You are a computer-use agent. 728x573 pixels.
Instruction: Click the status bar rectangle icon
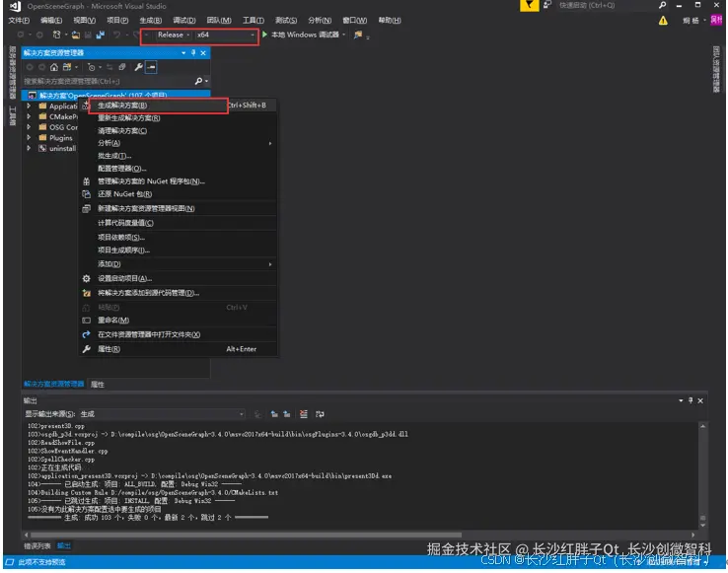9,562
